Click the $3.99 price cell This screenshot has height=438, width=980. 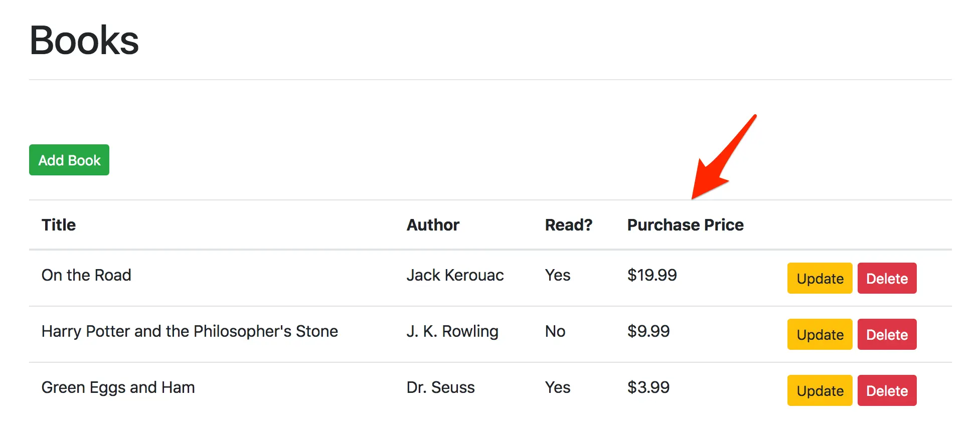pyautogui.click(x=648, y=387)
